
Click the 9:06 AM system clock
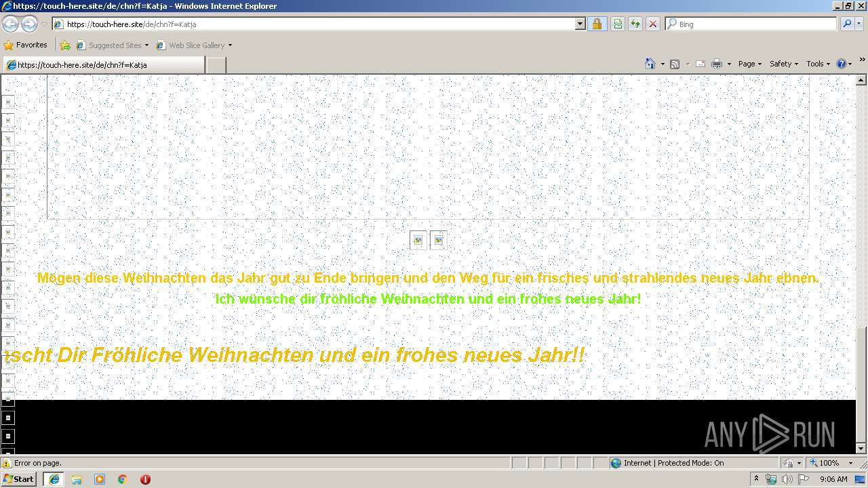[833, 479]
